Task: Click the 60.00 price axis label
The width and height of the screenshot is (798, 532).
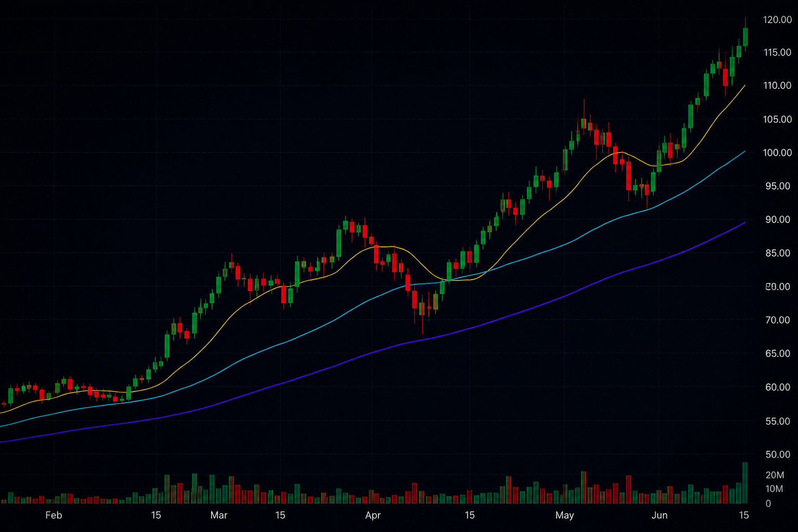Action: (x=778, y=387)
